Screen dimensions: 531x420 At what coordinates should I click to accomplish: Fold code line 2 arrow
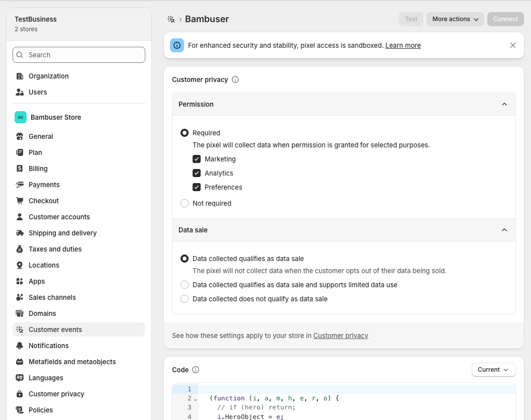[x=196, y=400]
